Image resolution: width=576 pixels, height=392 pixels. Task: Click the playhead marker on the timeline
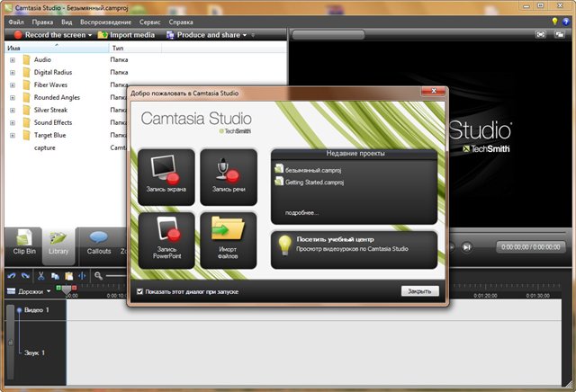pos(66,290)
